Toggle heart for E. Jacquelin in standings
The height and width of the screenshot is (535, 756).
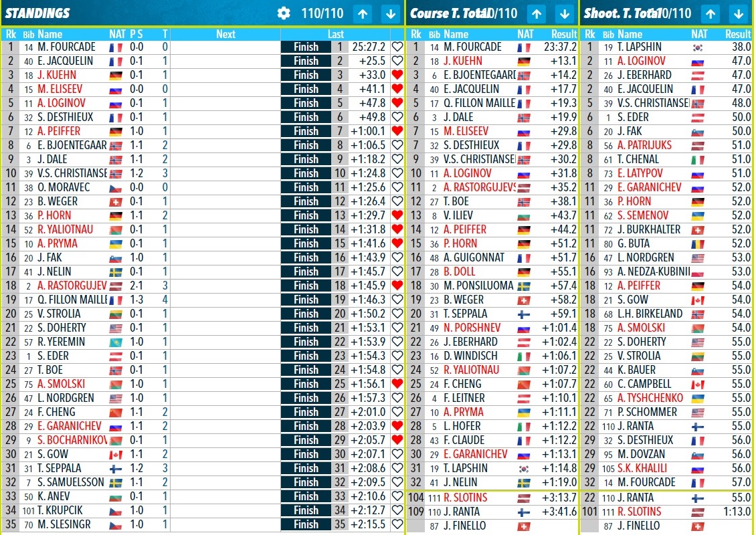click(397, 61)
